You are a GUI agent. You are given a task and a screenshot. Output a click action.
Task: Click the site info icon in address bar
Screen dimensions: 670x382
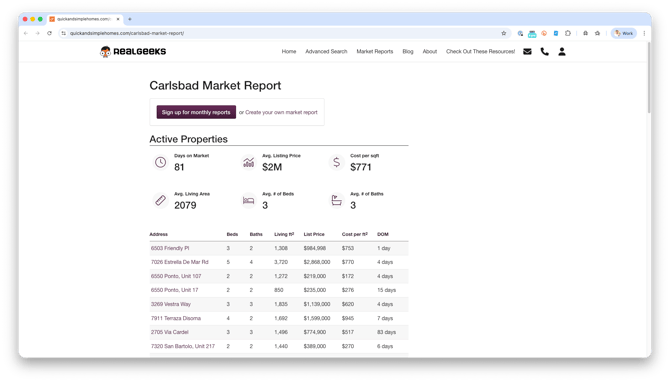coord(64,33)
